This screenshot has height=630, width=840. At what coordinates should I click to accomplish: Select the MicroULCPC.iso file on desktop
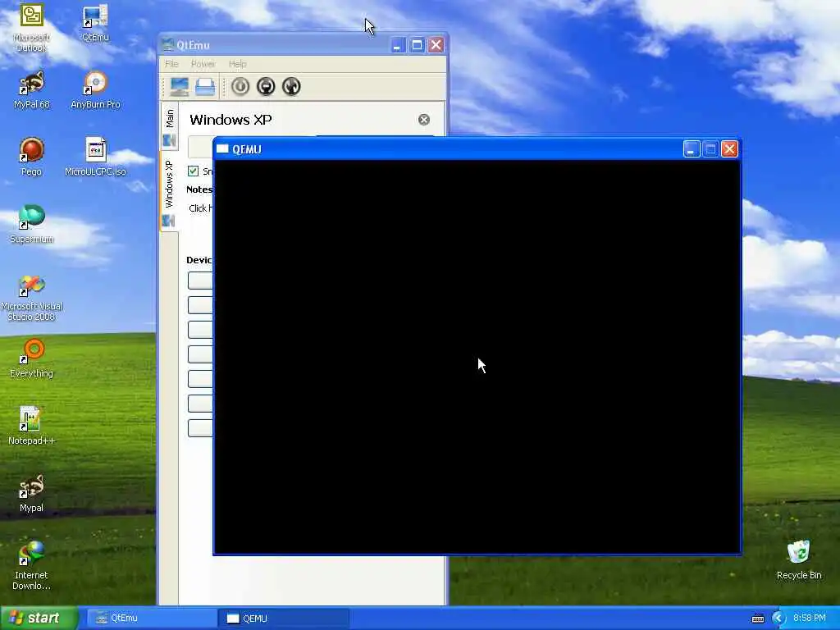pyautogui.click(x=95, y=157)
